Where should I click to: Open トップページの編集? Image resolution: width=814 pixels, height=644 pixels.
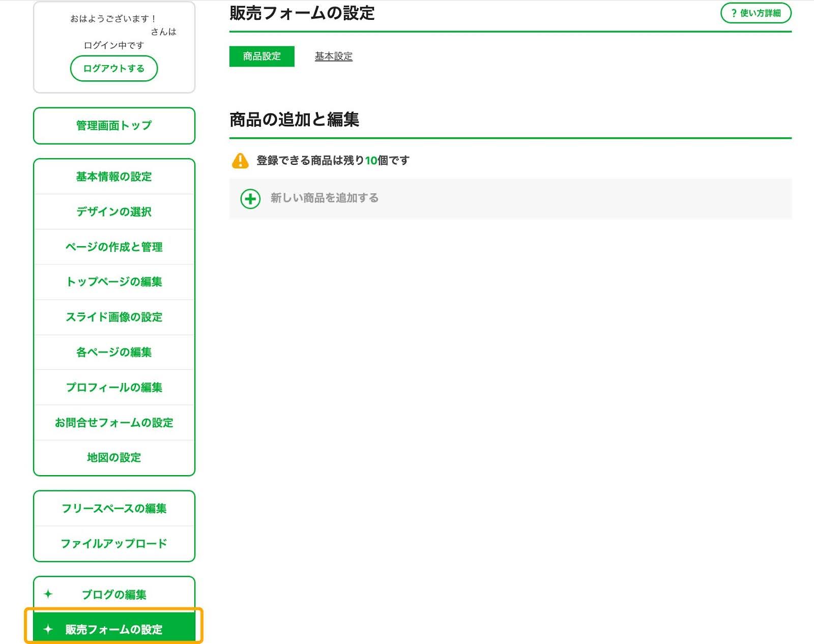[x=114, y=282]
